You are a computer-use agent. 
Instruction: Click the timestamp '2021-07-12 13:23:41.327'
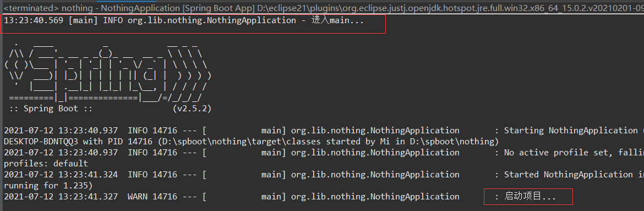(x=61, y=197)
